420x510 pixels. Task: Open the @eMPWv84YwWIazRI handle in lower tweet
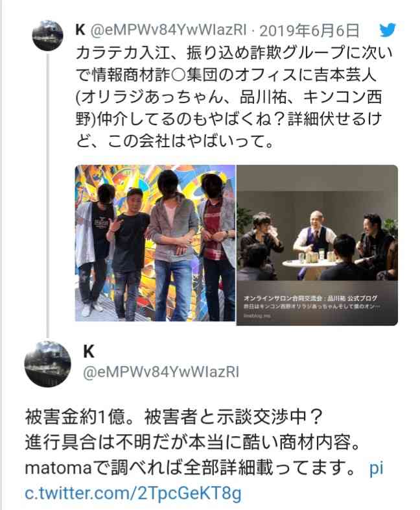[x=161, y=372]
